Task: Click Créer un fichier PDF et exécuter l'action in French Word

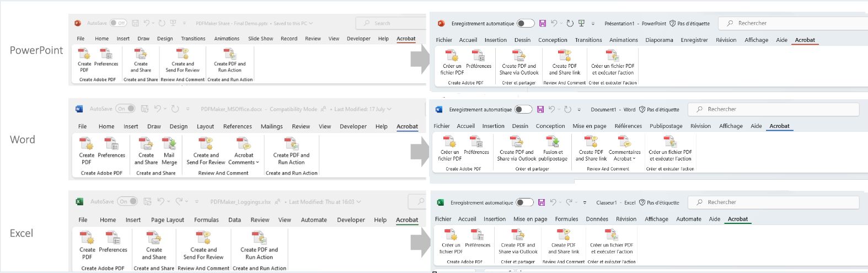Action: pyautogui.click(x=670, y=149)
